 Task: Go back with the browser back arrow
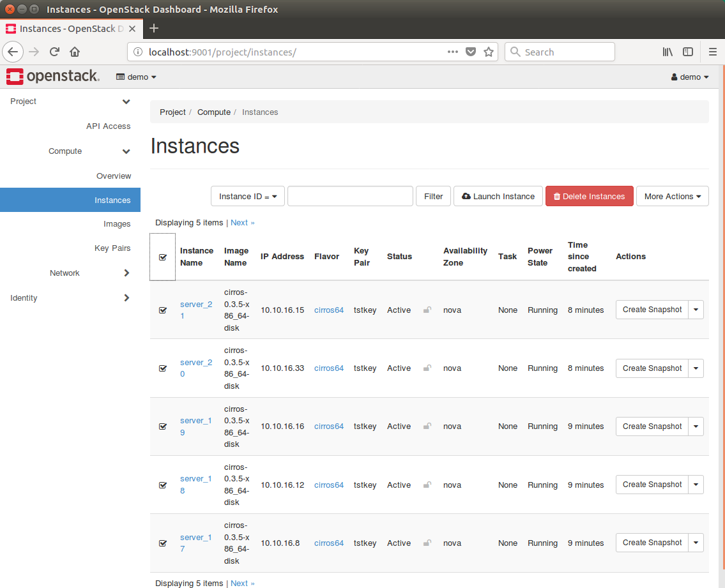[13, 52]
